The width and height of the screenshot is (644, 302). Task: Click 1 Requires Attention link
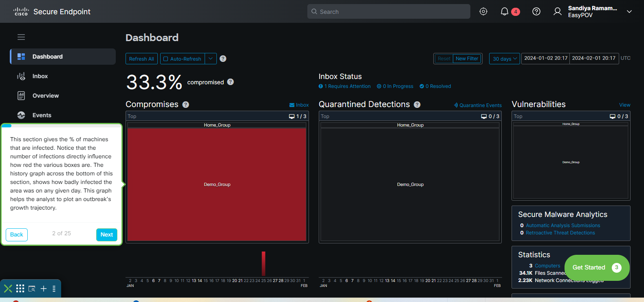(x=345, y=86)
